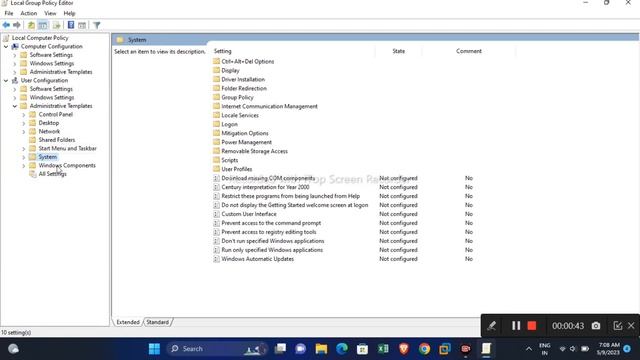Click the taskbar Search box
Viewport: 640px width, 360px height.
coord(216,349)
